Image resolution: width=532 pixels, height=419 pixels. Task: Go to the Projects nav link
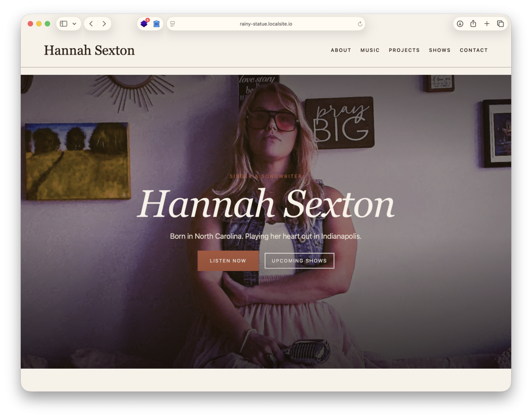pyautogui.click(x=404, y=50)
